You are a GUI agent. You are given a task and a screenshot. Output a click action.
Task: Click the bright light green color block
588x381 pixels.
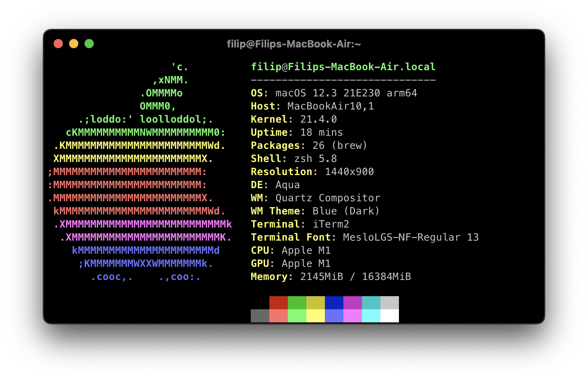297,316
